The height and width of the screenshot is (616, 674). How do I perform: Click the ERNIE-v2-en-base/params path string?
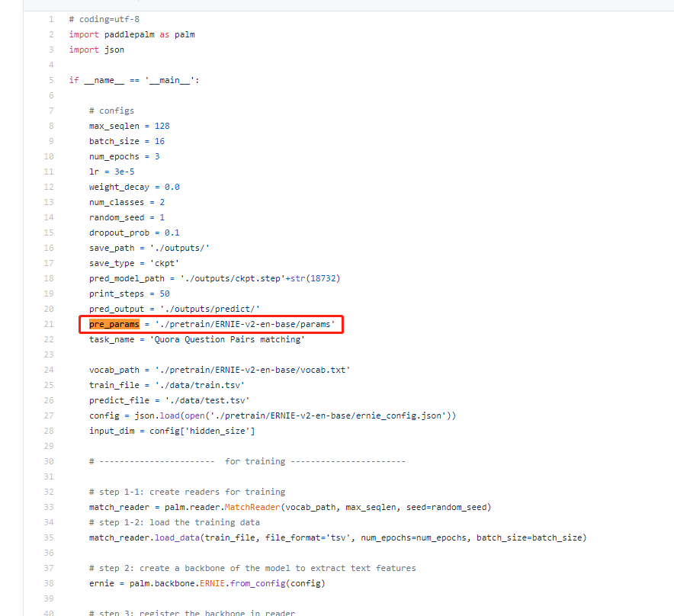click(245, 324)
